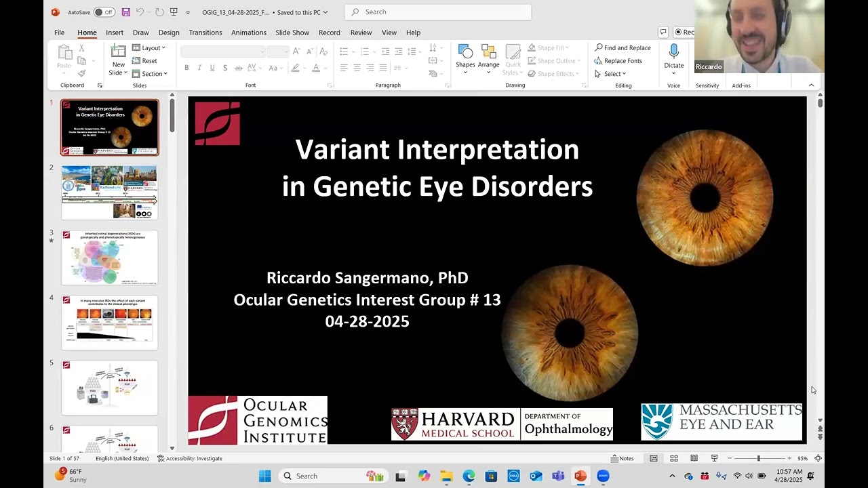
Task: Click the Undo arrow icon
Action: [140, 12]
